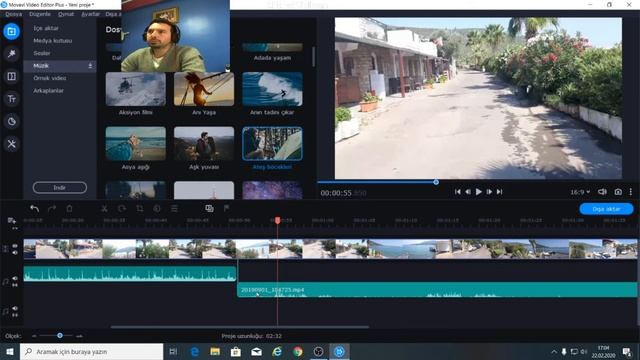Click the Delete trash icon
Screen dimensions: 640x360
69,209
